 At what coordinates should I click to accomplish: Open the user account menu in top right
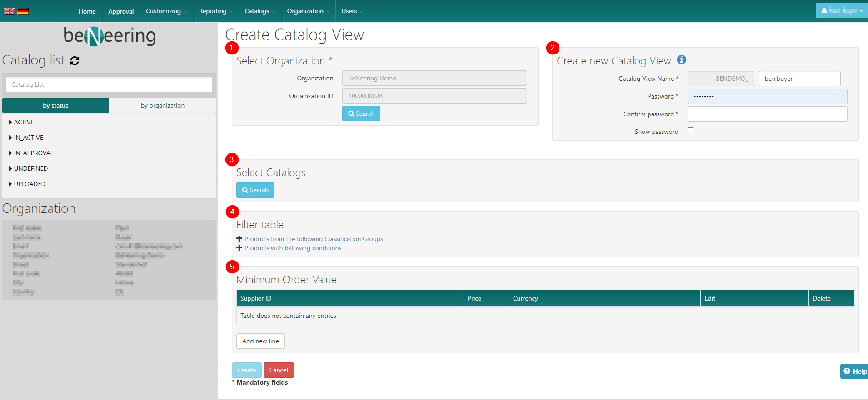(x=842, y=10)
